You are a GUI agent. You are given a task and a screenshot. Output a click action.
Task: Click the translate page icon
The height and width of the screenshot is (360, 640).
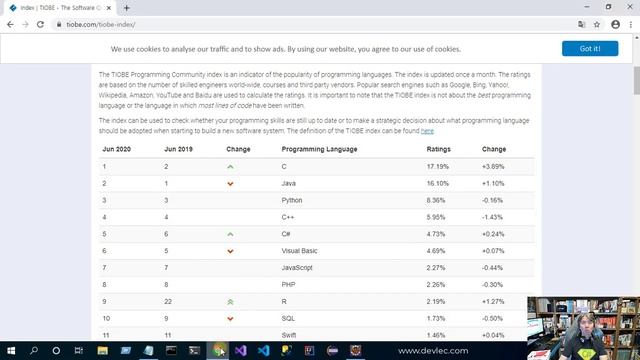(x=582, y=24)
